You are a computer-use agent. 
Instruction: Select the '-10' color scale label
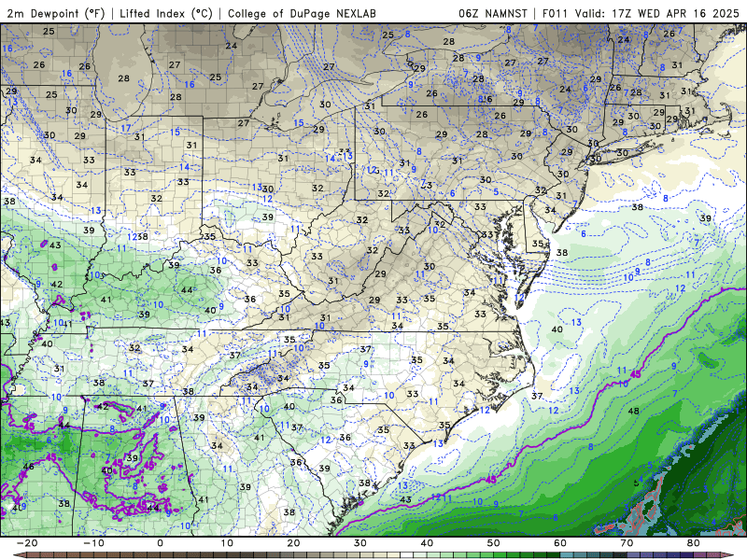(93, 543)
